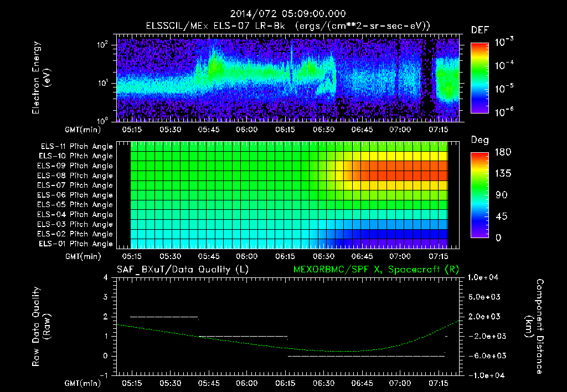Pick the ELS-06 Pitch Angle row label
Viewport: 567px width, 392px height.
click(75, 195)
